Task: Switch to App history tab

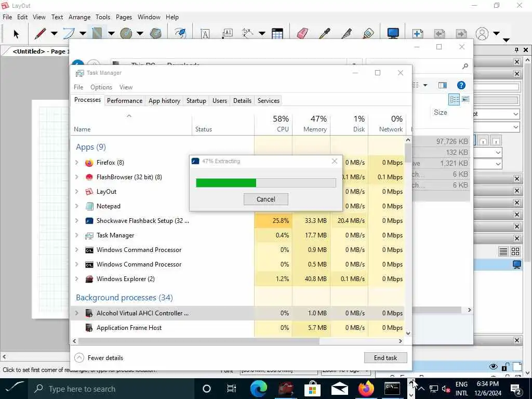Action: coord(164,101)
